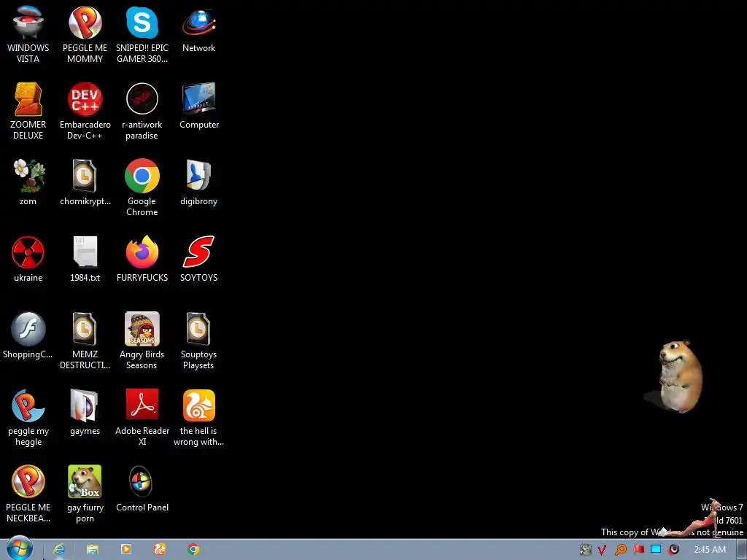Viewport: 747px width, 560px height.
Task: Click the gray pixelated tray icon left of the red V
Action: tap(585, 550)
